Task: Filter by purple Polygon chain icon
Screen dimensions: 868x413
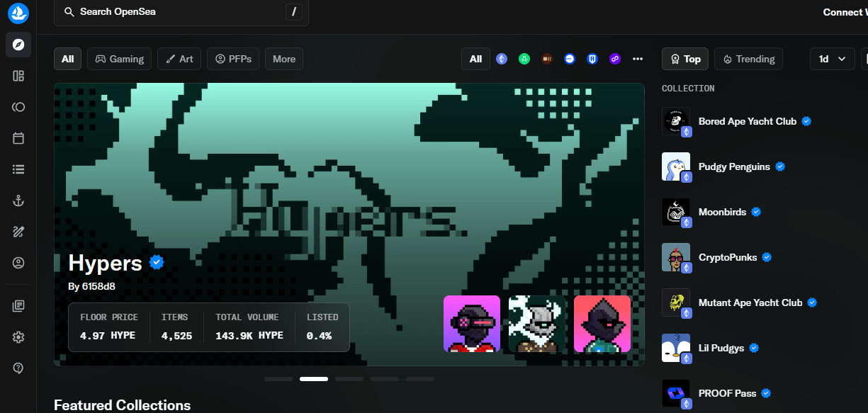Action: 615,59
